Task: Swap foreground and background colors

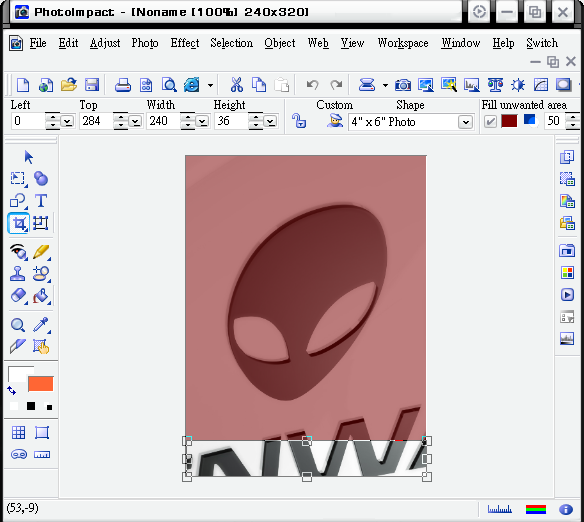Action: (12, 391)
